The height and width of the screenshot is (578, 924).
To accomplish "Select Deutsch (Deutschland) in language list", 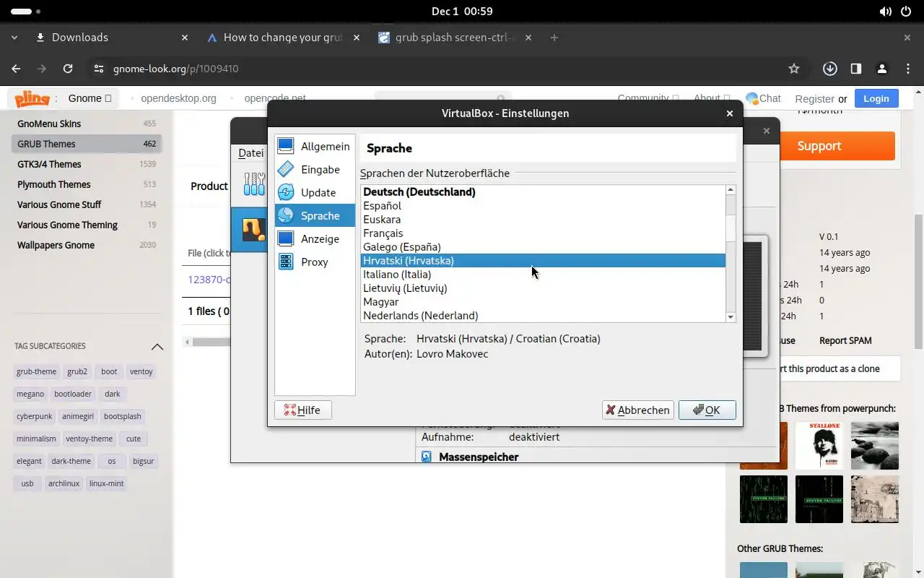I will click(x=543, y=191).
